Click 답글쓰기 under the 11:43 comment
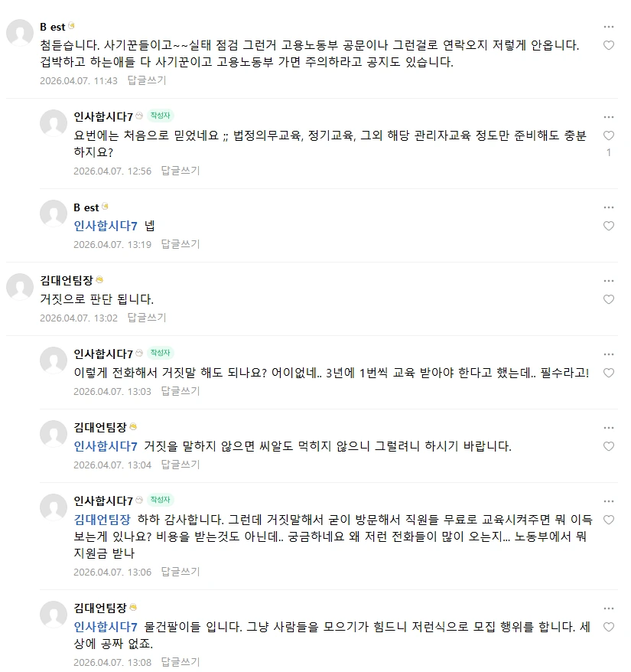The image size is (631, 672). click(x=147, y=80)
